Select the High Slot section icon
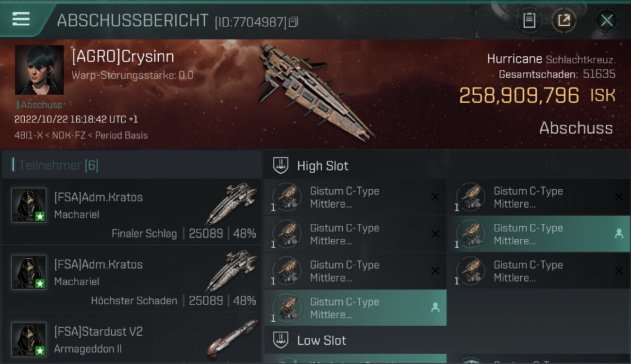631x364 pixels. click(281, 165)
